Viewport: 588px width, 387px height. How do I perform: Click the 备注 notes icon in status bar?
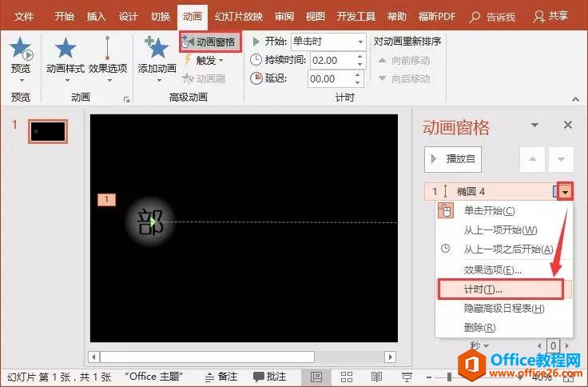point(221,377)
